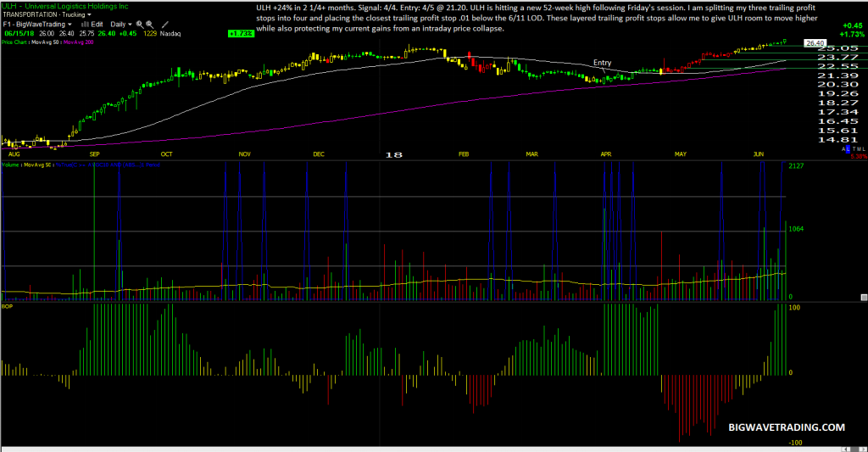Toggle the last L scale option
868x452 pixels.
[863, 149]
